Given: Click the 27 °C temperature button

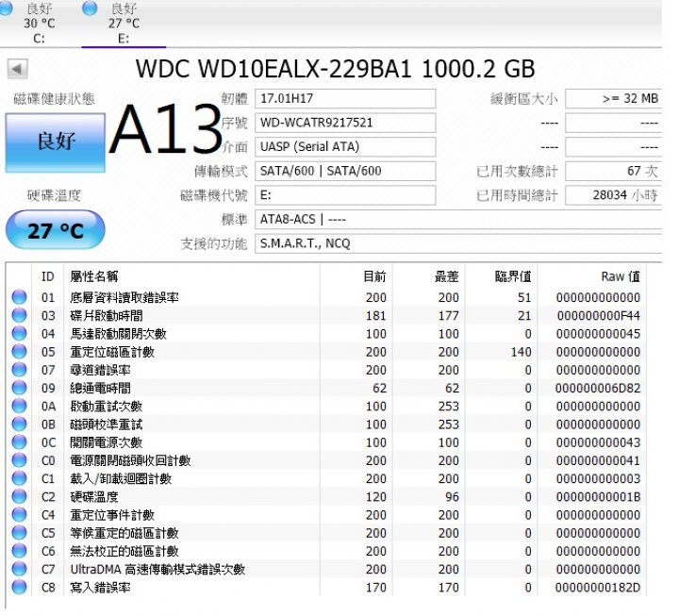Looking at the screenshot, I should click(x=56, y=229).
